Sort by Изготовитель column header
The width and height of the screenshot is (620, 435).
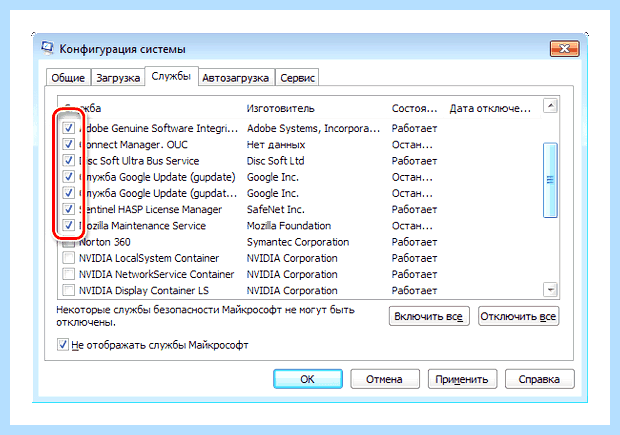[281, 108]
